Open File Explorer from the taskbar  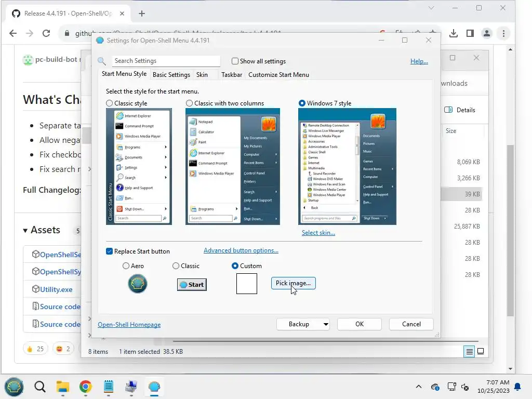[63, 387]
